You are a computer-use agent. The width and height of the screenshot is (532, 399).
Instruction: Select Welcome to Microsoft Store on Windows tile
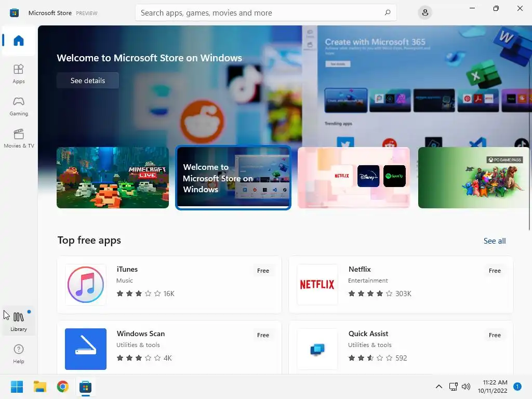coord(233,178)
